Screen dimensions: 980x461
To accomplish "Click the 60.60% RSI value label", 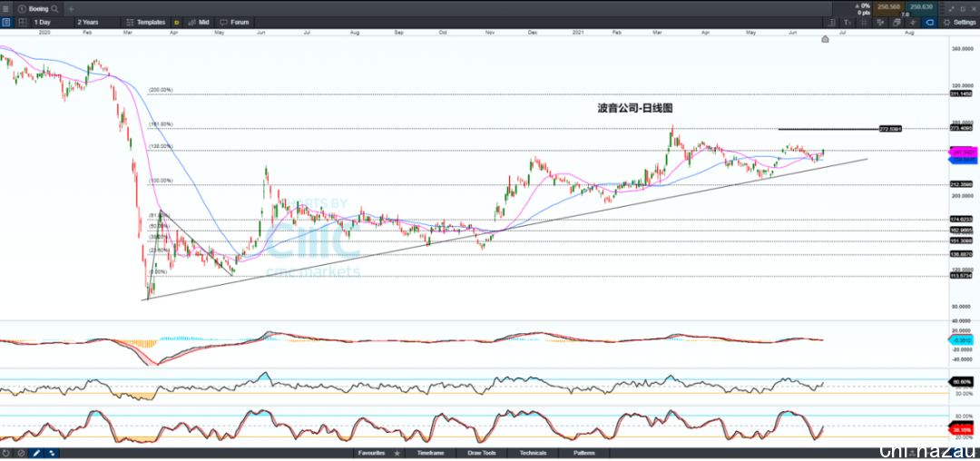I will (960, 381).
